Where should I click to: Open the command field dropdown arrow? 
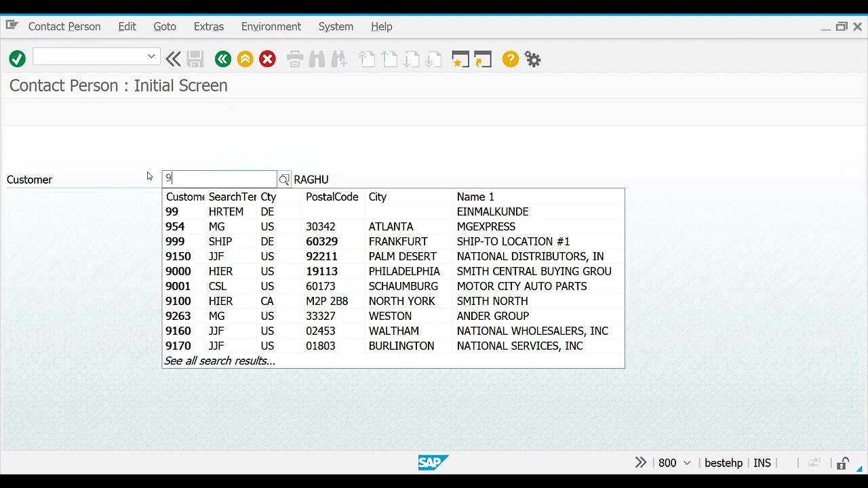click(x=151, y=57)
